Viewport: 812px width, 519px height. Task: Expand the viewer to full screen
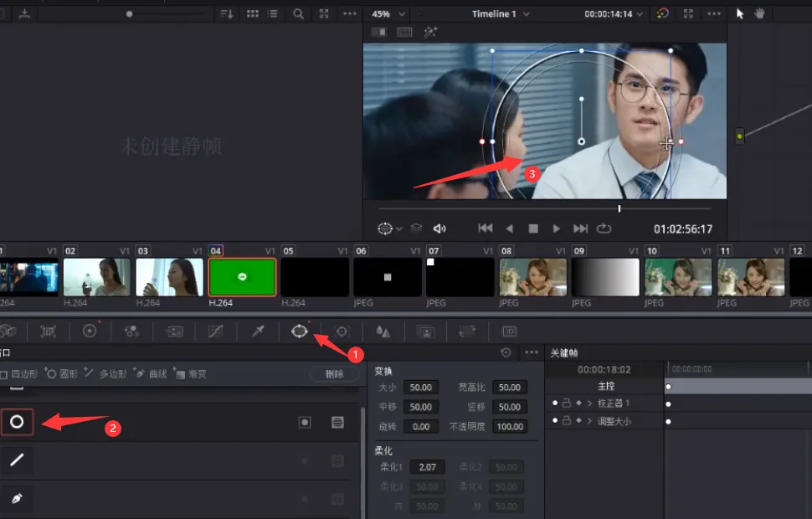[688, 14]
